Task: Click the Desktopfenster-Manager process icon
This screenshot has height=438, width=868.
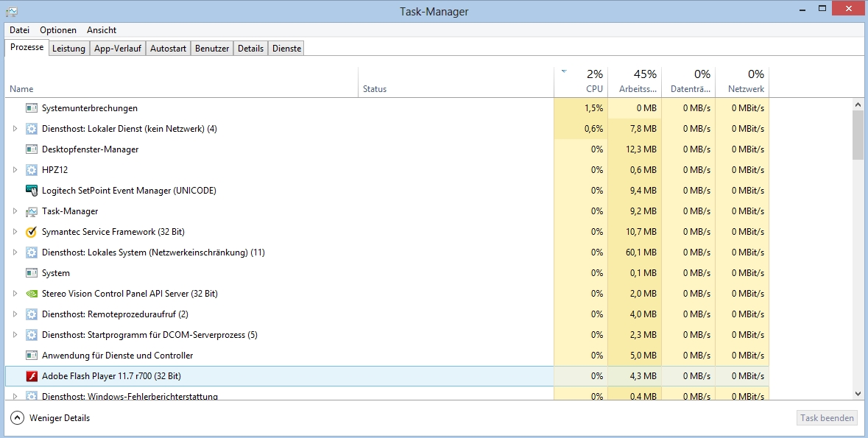Action: (x=32, y=149)
